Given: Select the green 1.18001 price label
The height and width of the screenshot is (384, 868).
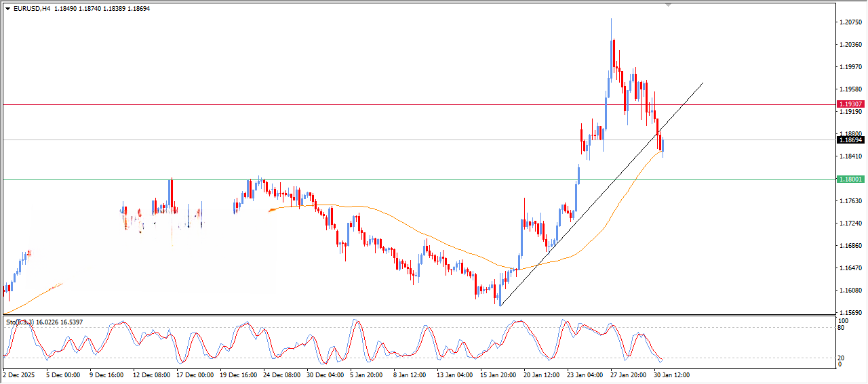Looking at the screenshot, I should pos(850,179).
